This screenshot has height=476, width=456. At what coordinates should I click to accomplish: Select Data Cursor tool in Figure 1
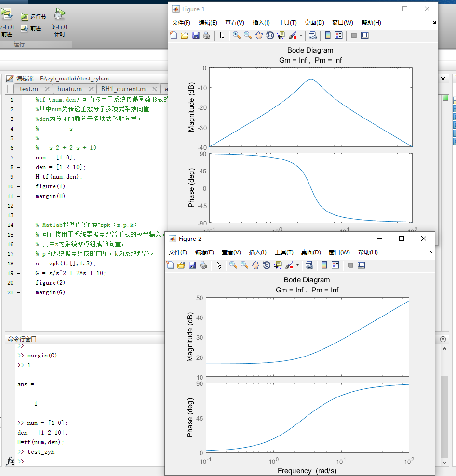(x=281, y=36)
